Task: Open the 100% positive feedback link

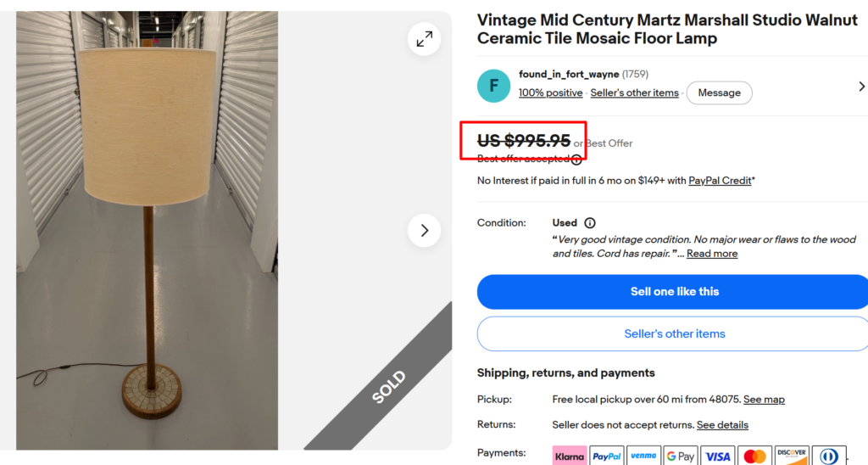Action: pos(550,92)
